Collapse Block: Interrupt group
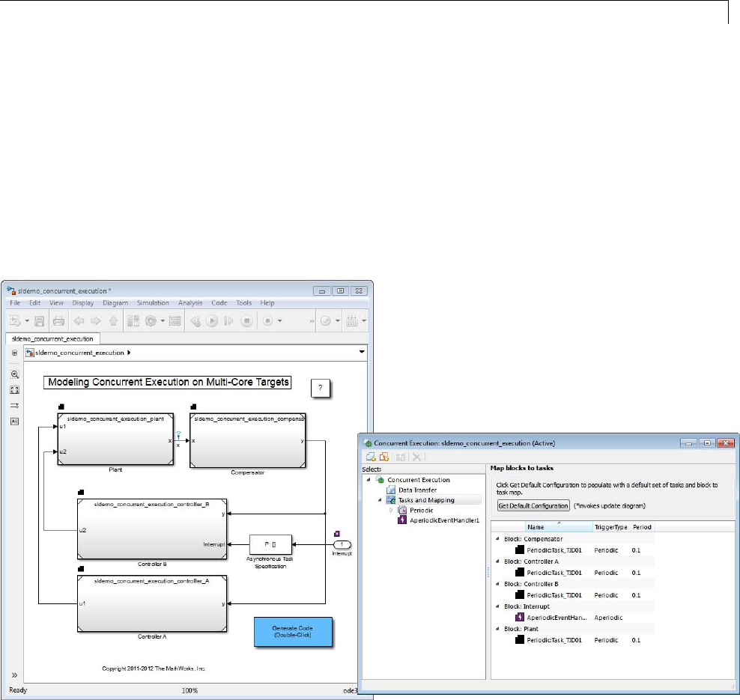 click(x=497, y=606)
